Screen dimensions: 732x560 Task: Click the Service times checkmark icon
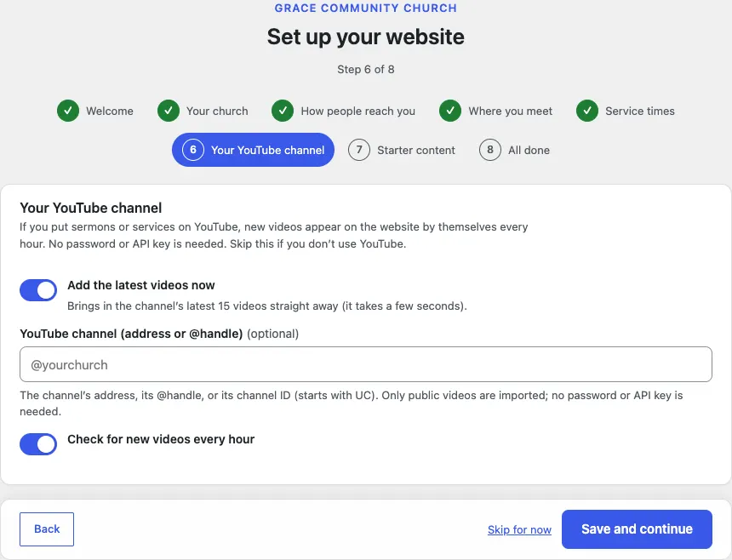(587, 111)
